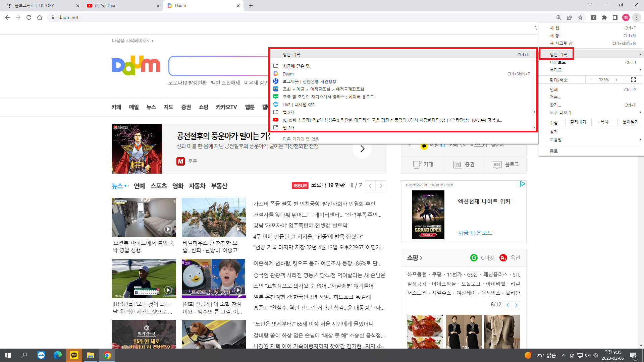Open KakaoTalk from taskbar
Screen dimensions: 644x362
(74, 355)
